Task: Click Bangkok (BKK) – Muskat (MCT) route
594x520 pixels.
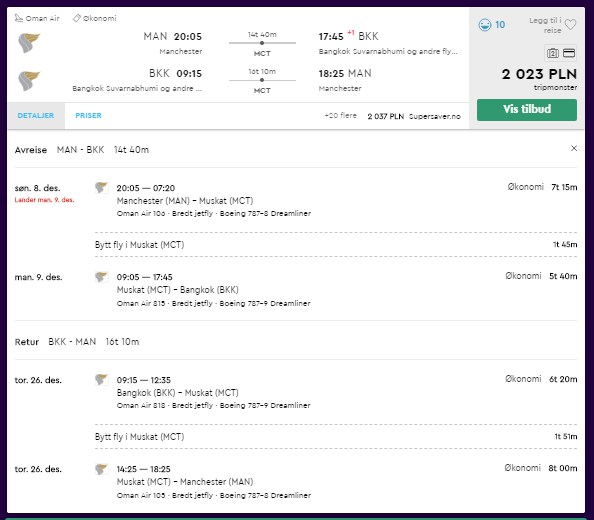Action: point(178,393)
